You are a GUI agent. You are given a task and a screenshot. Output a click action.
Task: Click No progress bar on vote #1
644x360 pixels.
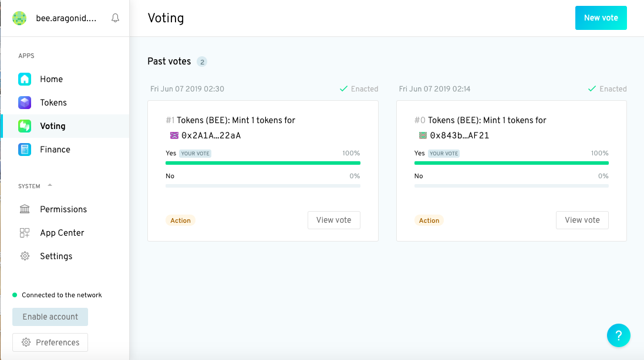click(x=263, y=186)
